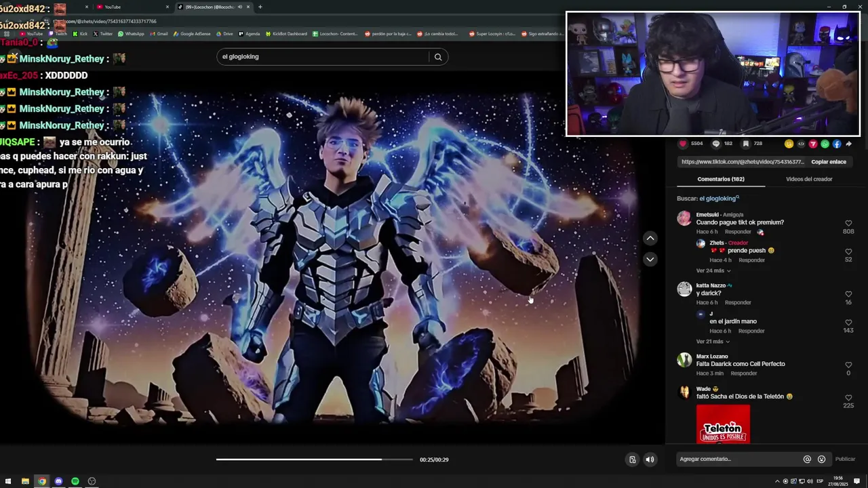Share via red send-to-friends icon
Screen dimensions: 868x488
(x=813, y=144)
